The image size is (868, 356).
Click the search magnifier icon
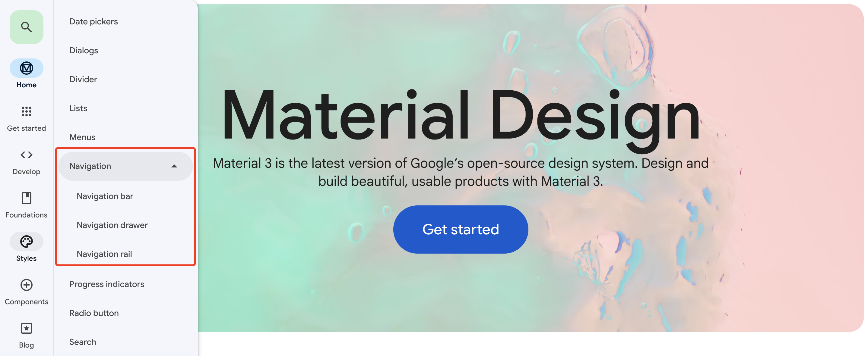26,27
